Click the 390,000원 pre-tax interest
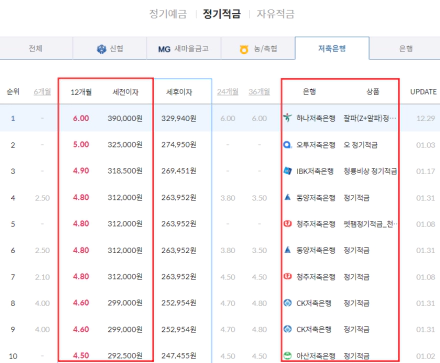 pyautogui.click(x=125, y=118)
